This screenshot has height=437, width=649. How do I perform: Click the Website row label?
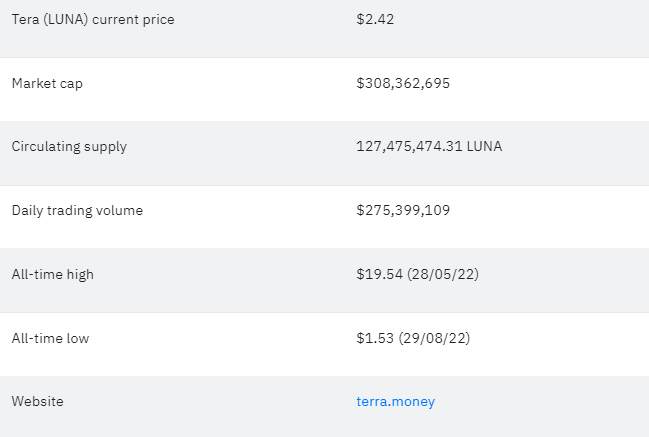point(38,401)
